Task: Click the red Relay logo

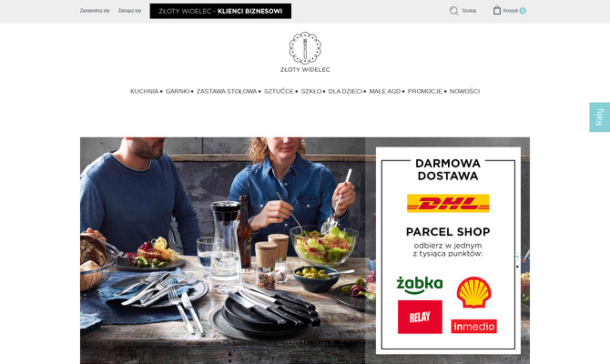Action: [x=420, y=317]
